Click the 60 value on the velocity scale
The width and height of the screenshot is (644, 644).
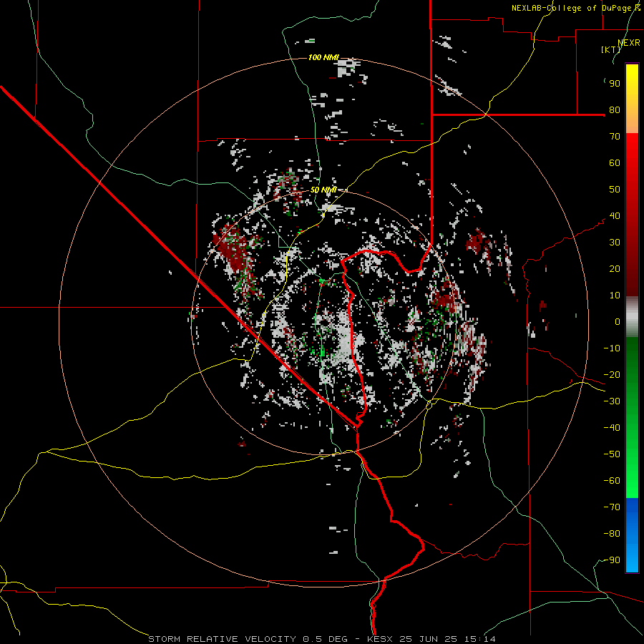tap(615, 162)
